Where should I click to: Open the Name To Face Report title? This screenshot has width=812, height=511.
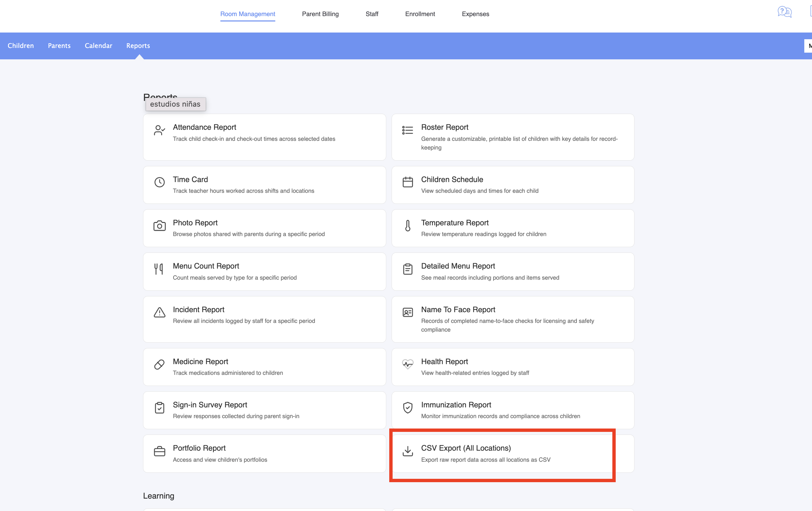tap(458, 309)
